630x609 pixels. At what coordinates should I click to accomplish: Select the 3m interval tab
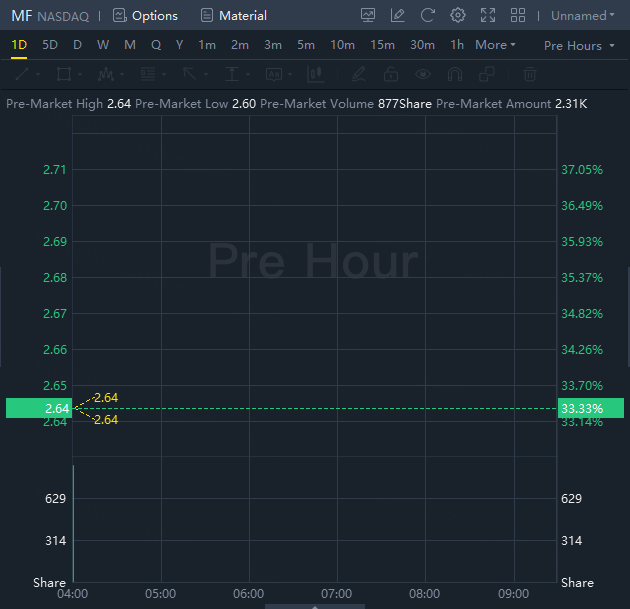click(273, 45)
